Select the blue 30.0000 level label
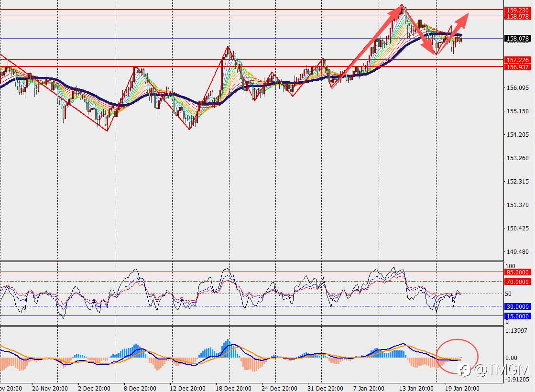The width and height of the screenshot is (535, 392). (517, 307)
